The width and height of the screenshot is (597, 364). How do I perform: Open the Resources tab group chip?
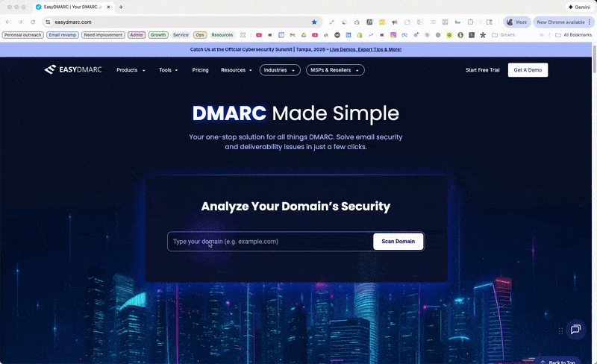point(222,35)
